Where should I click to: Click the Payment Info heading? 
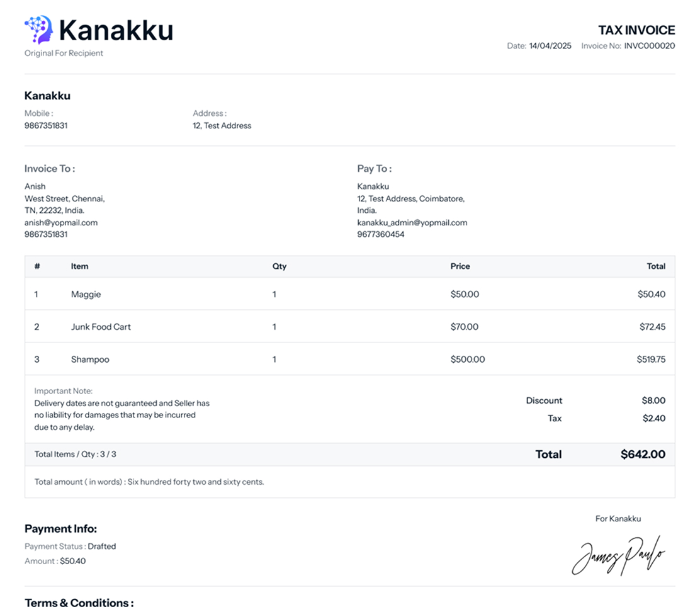(60, 529)
